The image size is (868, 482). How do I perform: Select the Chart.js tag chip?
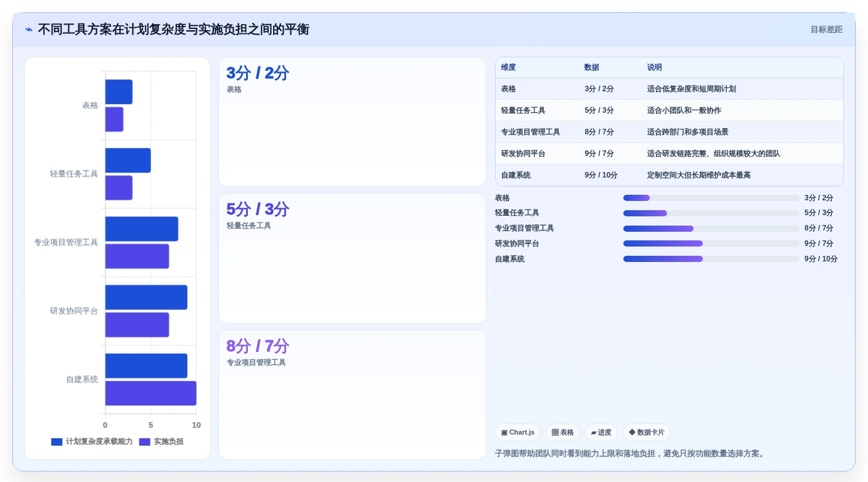coord(518,433)
